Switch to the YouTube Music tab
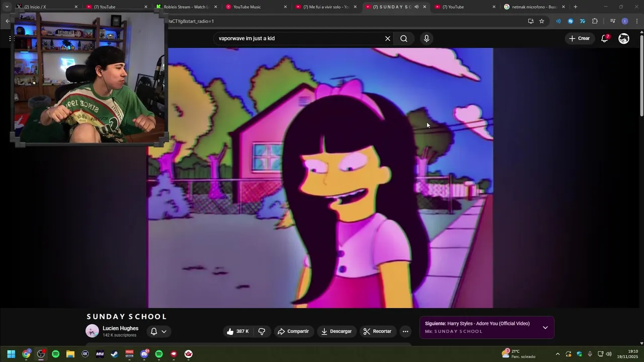Image resolution: width=644 pixels, height=362 pixels. [256, 7]
